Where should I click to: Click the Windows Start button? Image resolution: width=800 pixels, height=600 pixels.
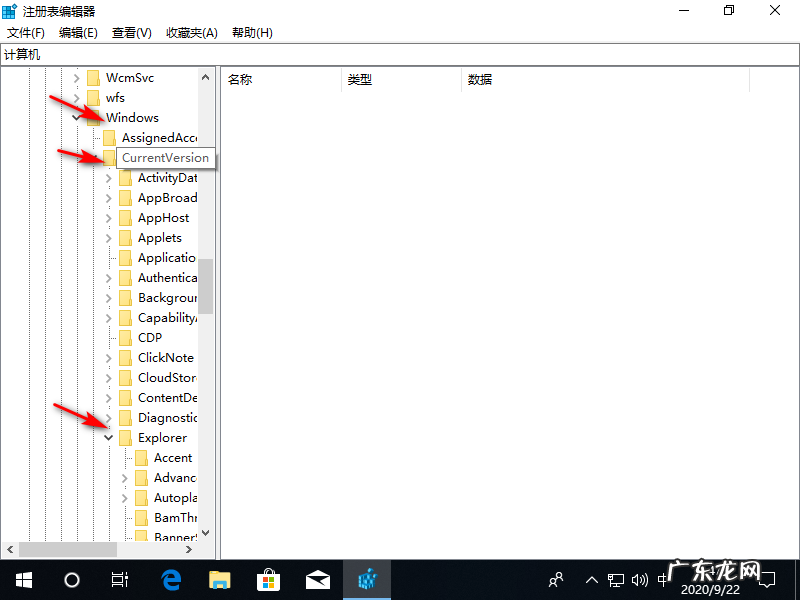click(x=23, y=580)
